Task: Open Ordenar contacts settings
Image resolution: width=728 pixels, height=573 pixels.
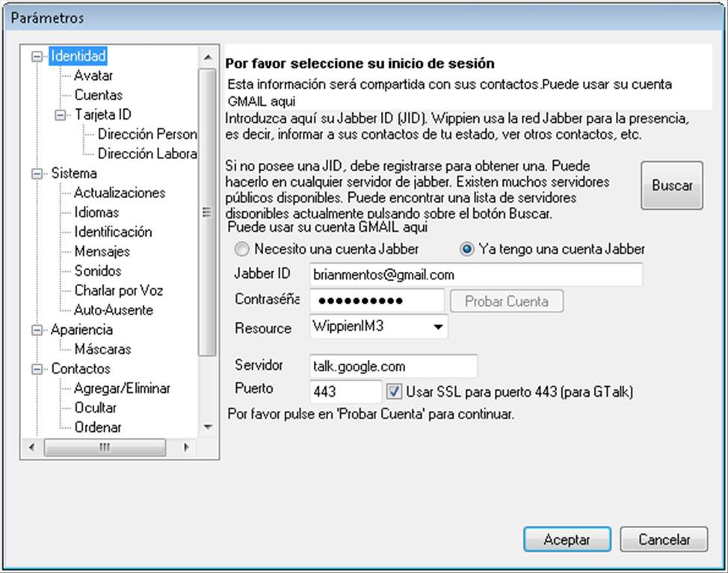Action: [98, 427]
